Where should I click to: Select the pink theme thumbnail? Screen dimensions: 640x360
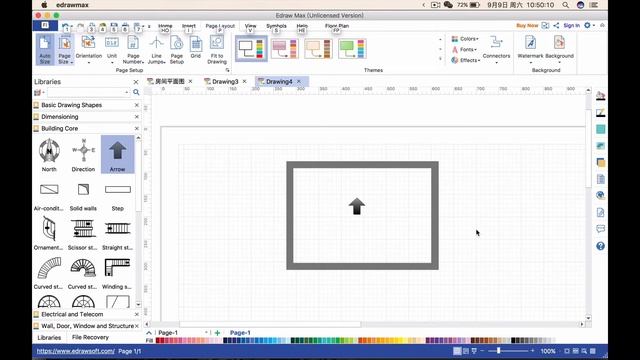click(x=284, y=49)
